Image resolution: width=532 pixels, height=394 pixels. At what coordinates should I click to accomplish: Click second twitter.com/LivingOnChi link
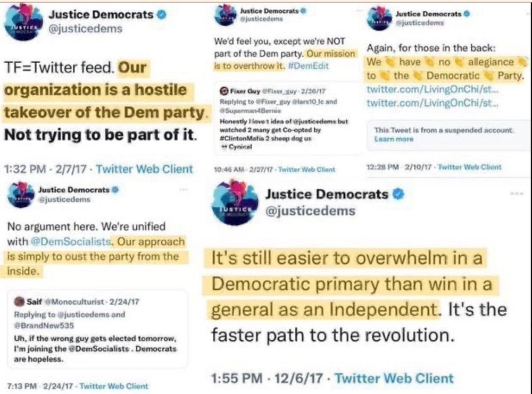(x=432, y=103)
